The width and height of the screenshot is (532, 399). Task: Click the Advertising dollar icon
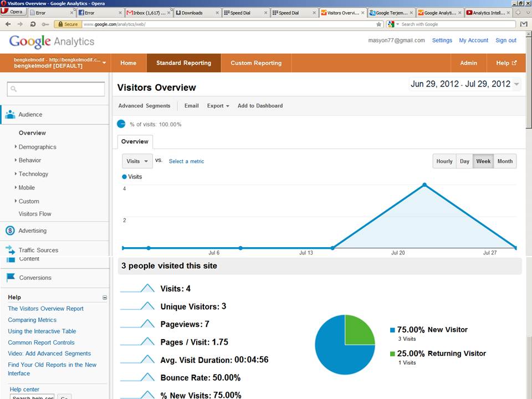pyautogui.click(x=10, y=231)
